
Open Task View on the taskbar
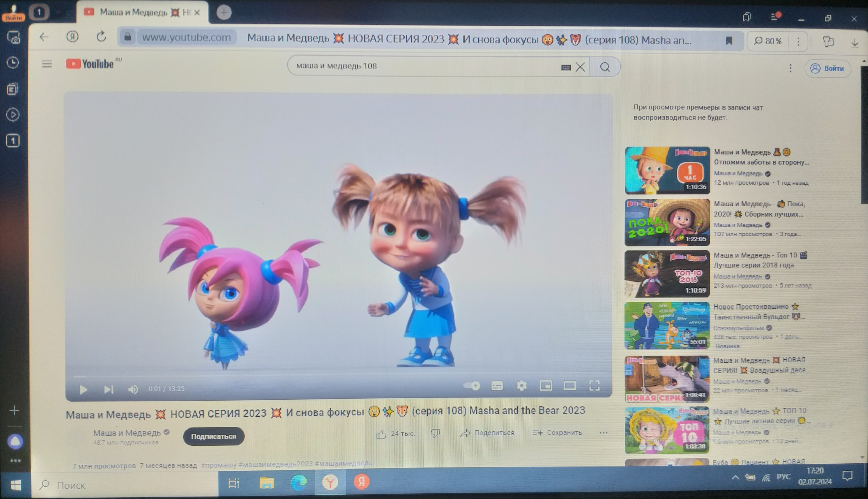234,483
